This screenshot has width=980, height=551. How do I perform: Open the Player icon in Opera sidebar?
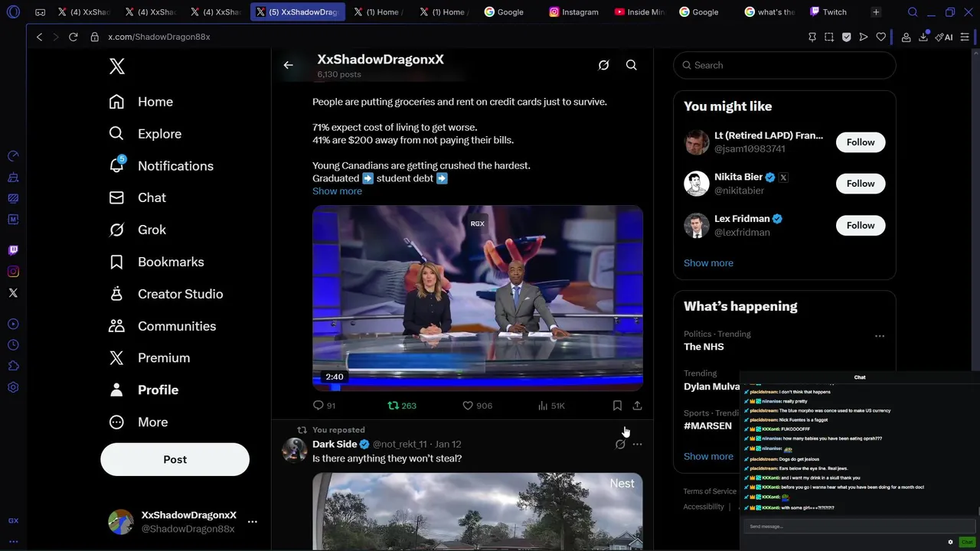13,324
